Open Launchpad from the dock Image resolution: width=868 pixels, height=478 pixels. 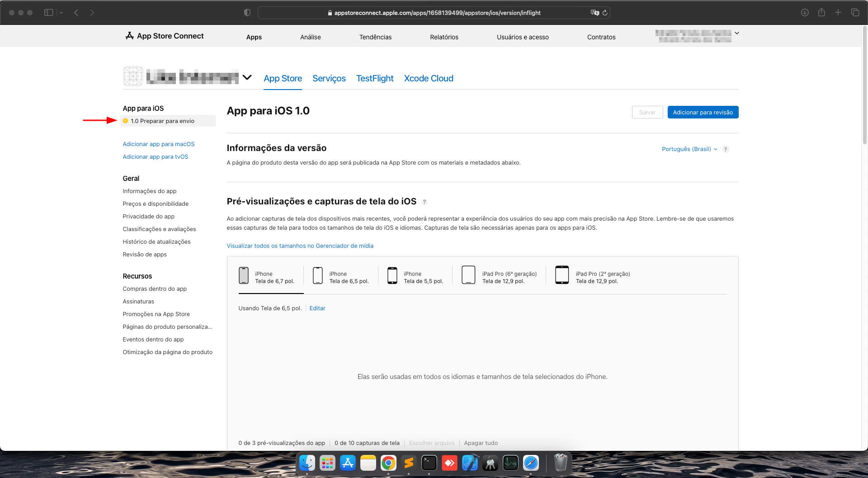click(x=327, y=463)
